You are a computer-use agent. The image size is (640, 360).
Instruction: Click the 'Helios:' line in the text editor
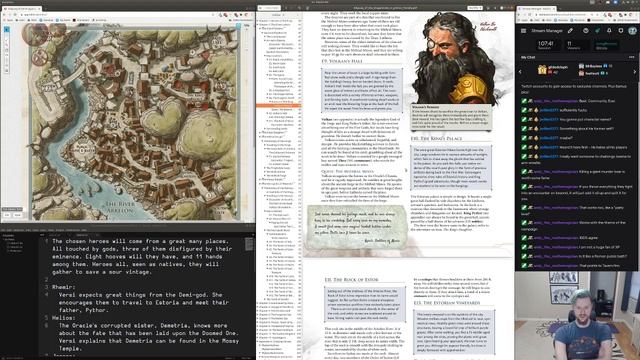click(x=64, y=318)
